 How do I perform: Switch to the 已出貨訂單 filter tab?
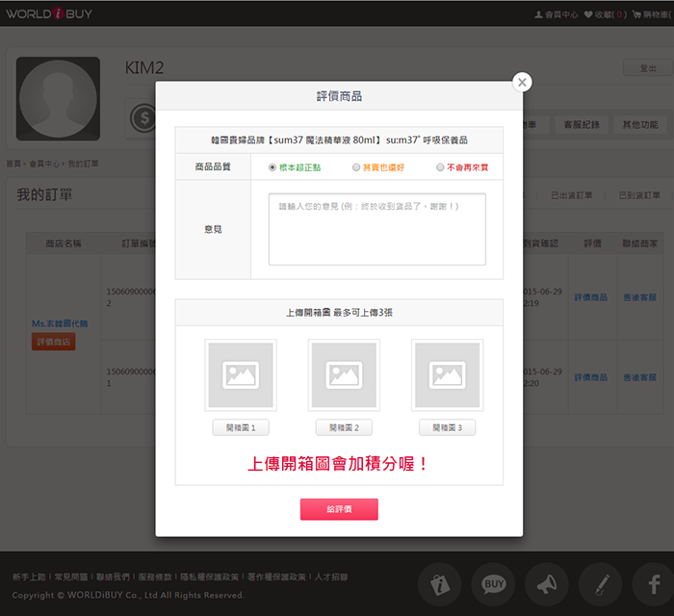pyautogui.click(x=572, y=195)
